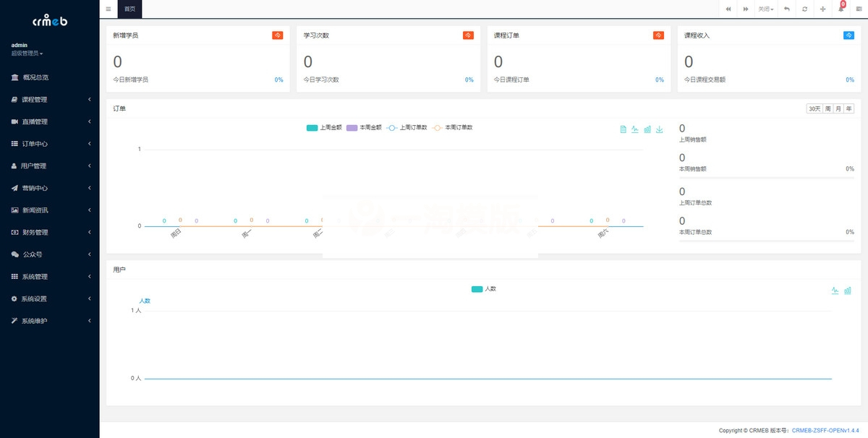Click the download icon on the order chart
The width and height of the screenshot is (868, 438).
pyautogui.click(x=659, y=129)
